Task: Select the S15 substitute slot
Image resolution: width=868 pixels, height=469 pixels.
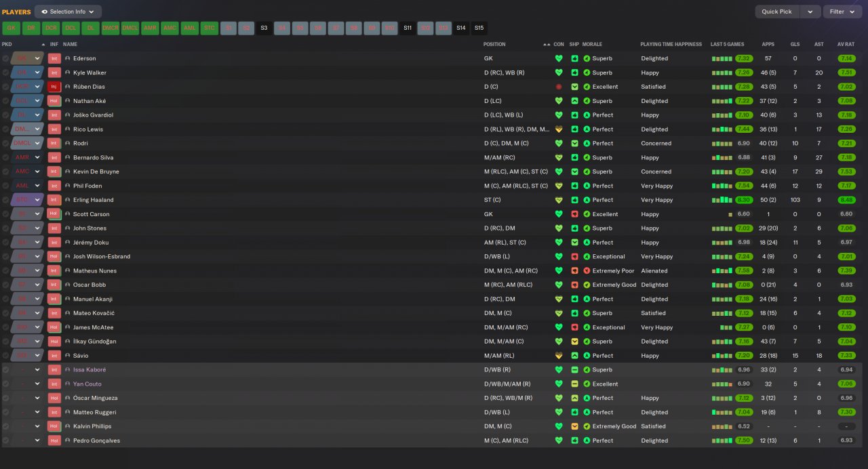Action: (x=479, y=28)
